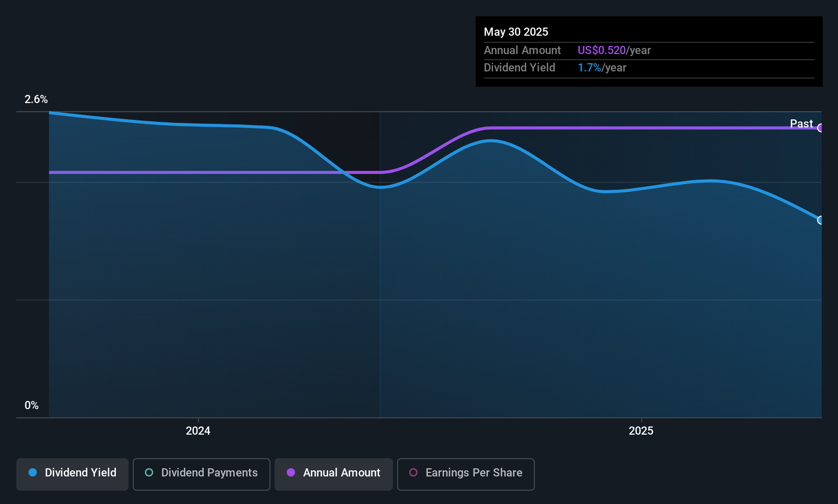Click the purple Annual Amount legend dot
Screen dimensions: 838x504
coord(291,472)
